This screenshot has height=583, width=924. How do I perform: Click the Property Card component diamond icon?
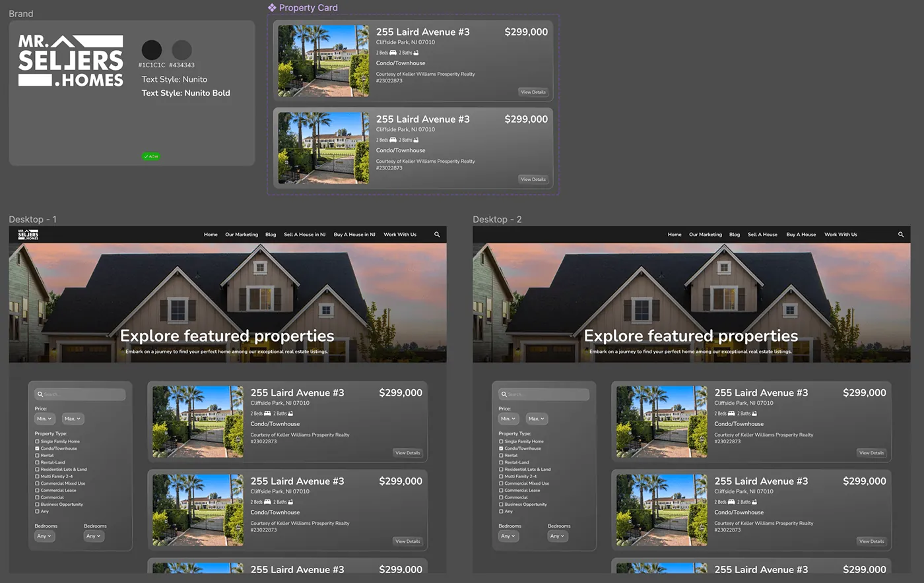272,8
